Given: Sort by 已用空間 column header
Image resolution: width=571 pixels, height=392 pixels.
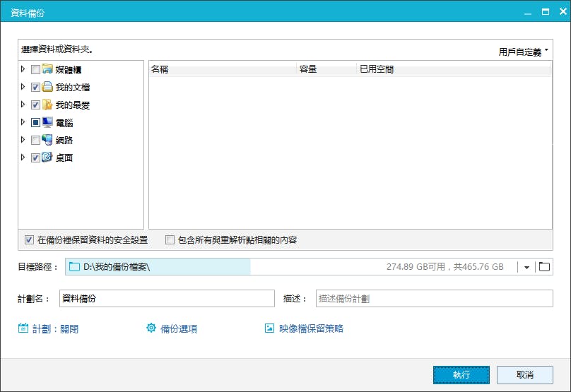Looking at the screenshot, I should pyautogui.click(x=454, y=69).
